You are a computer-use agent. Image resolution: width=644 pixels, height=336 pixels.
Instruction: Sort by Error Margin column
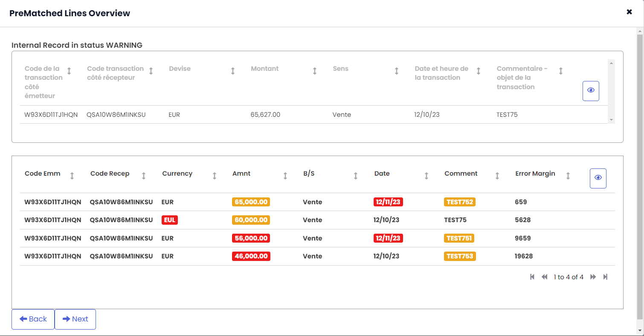(x=568, y=176)
